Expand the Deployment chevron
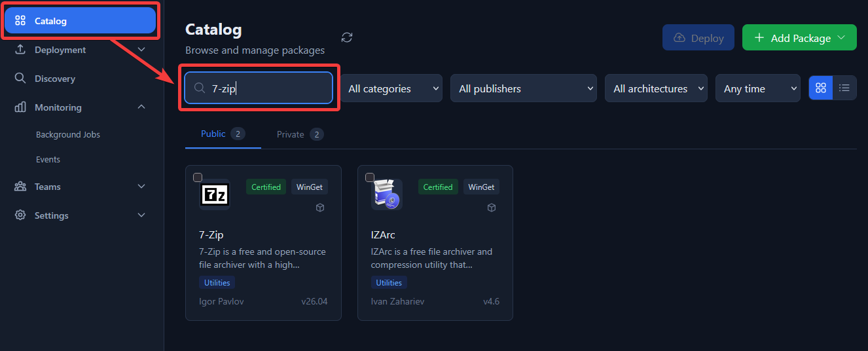This screenshot has width=868, height=351. coord(141,50)
